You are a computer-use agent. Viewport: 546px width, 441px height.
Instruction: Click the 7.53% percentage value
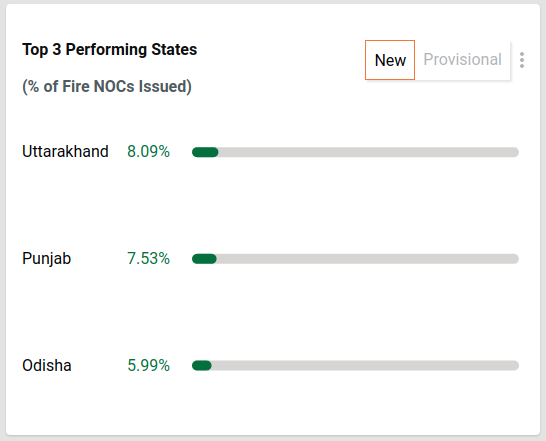[x=148, y=258]
